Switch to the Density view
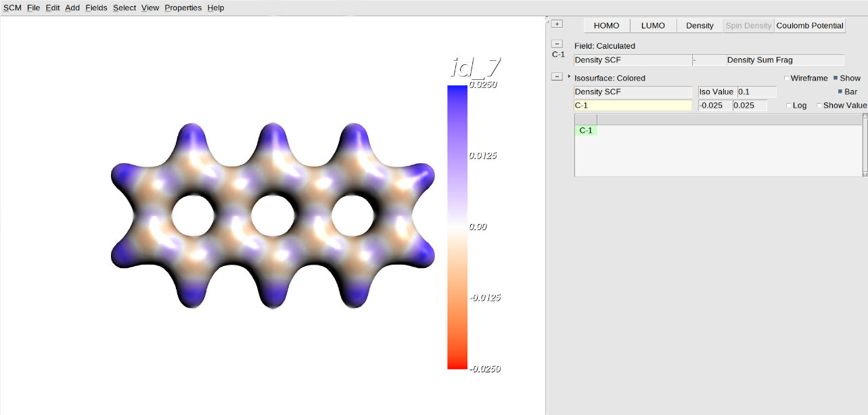The width and height of the screenshot is (868, 415). coord(700,25)
